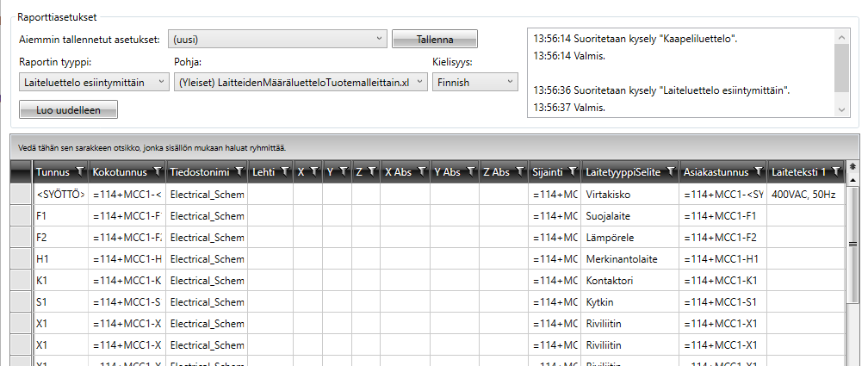Click the X Abs column filter icon
The image size is (868, 366).
pos(419,171)
